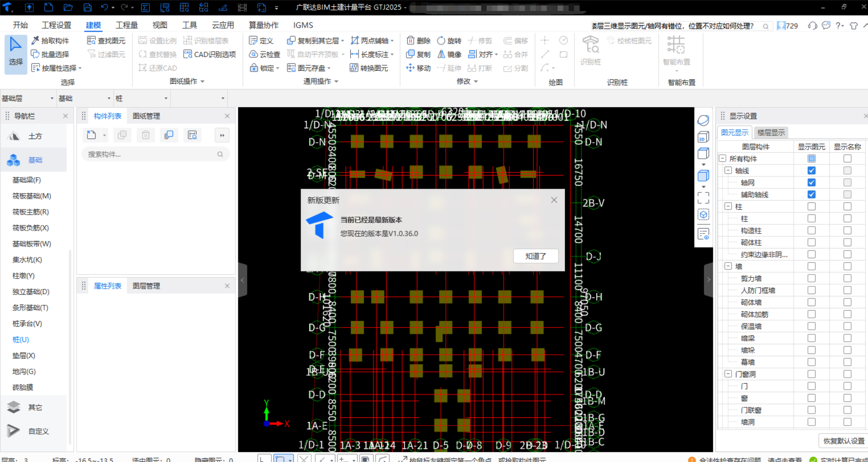Click 土方 category icon in navigation
The width and height of the screenshot is (868, 462).
click(x=14, y=136)
